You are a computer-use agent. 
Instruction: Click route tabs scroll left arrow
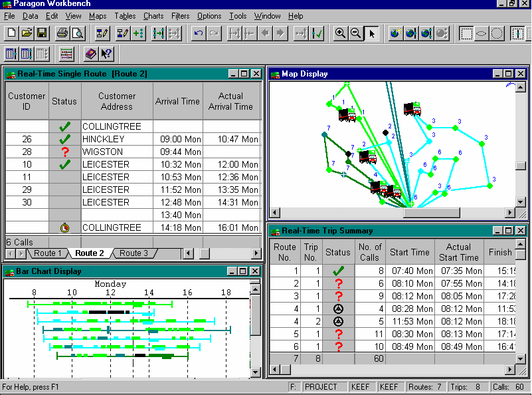click(11, 253)
